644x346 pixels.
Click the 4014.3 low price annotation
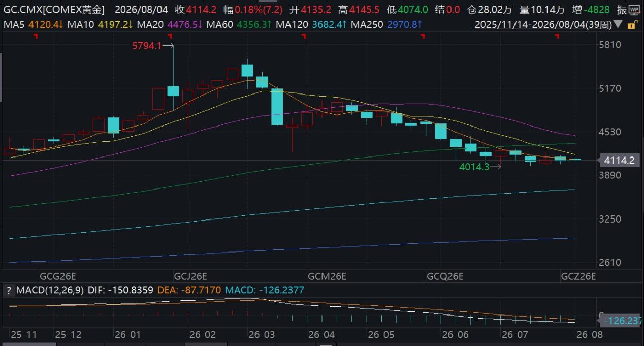click(474, 167)
